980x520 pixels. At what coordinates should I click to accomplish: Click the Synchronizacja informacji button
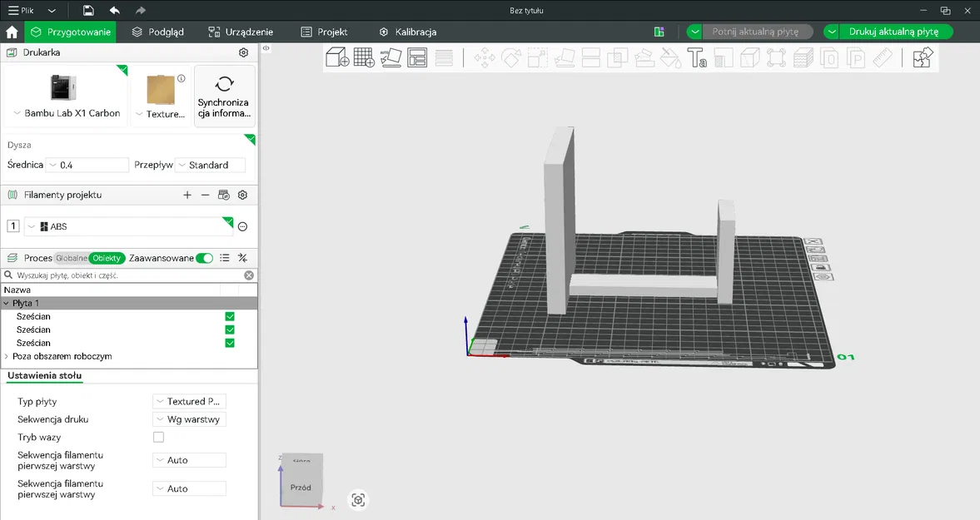[224, 96]
